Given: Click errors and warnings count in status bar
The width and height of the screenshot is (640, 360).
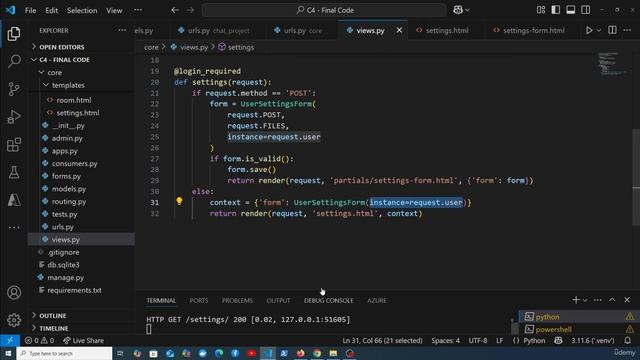Looking at the screenshot, I should click(x=39, y=340).
